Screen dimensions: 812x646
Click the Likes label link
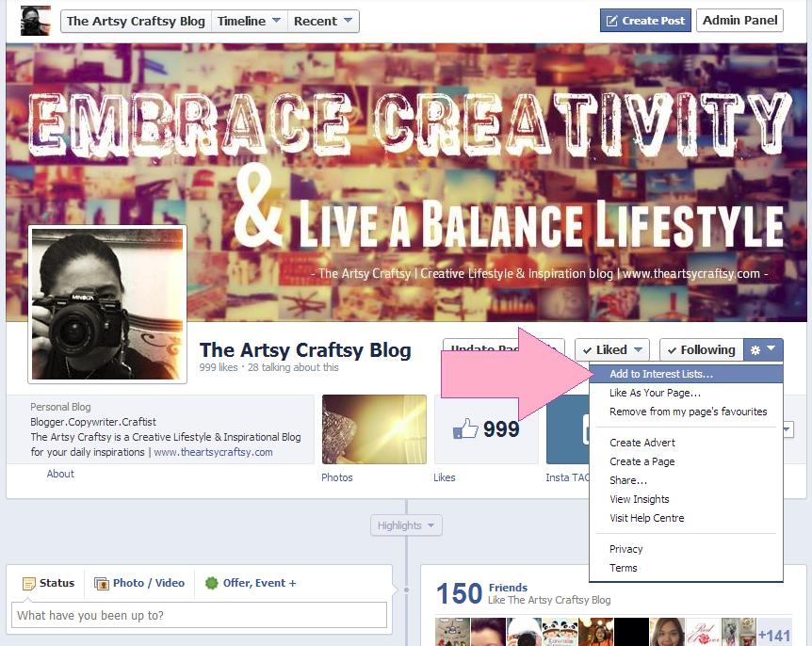click(445, 477)
